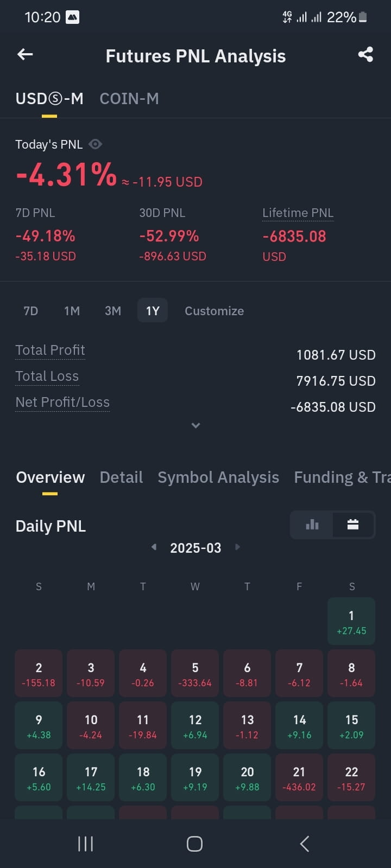Open the share icon
391x868 pixels.
coord(365,54)
